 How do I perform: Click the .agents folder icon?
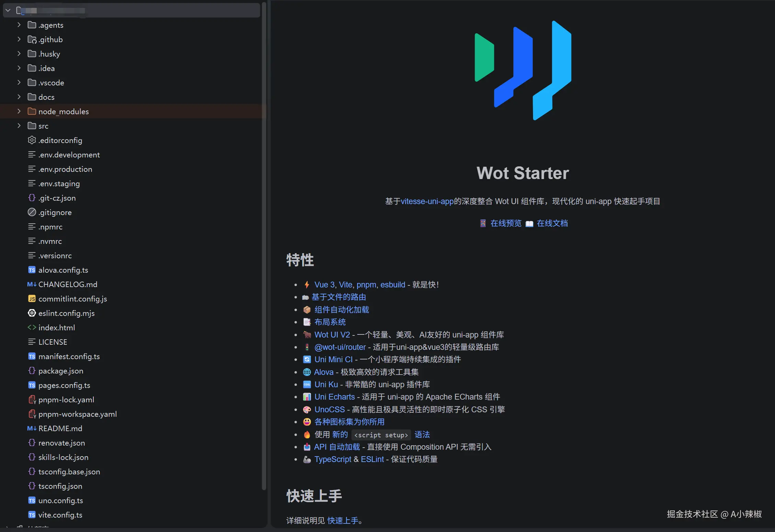(32, 25)
